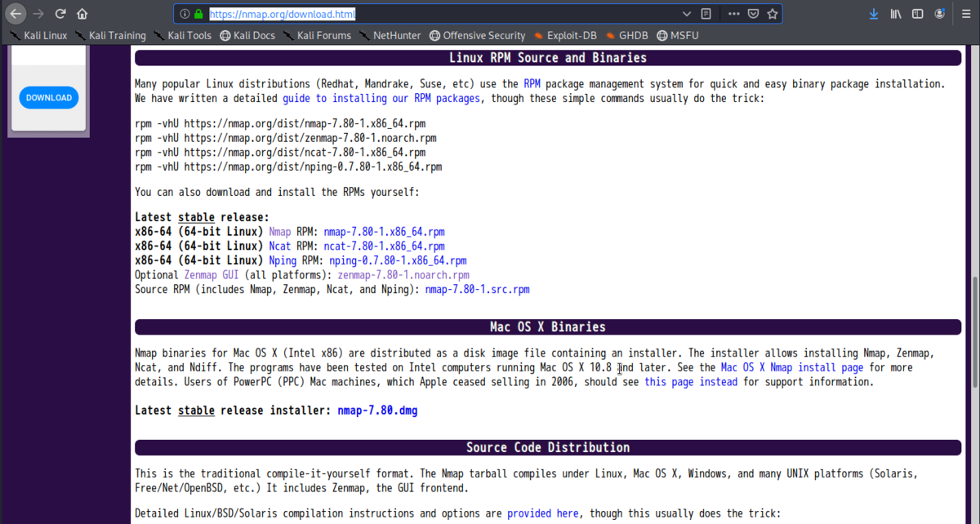Open the Kali Tools bookmark
The width and height of the screenshot is (980, 524).
pyautogui.click(x=182, y=35)
